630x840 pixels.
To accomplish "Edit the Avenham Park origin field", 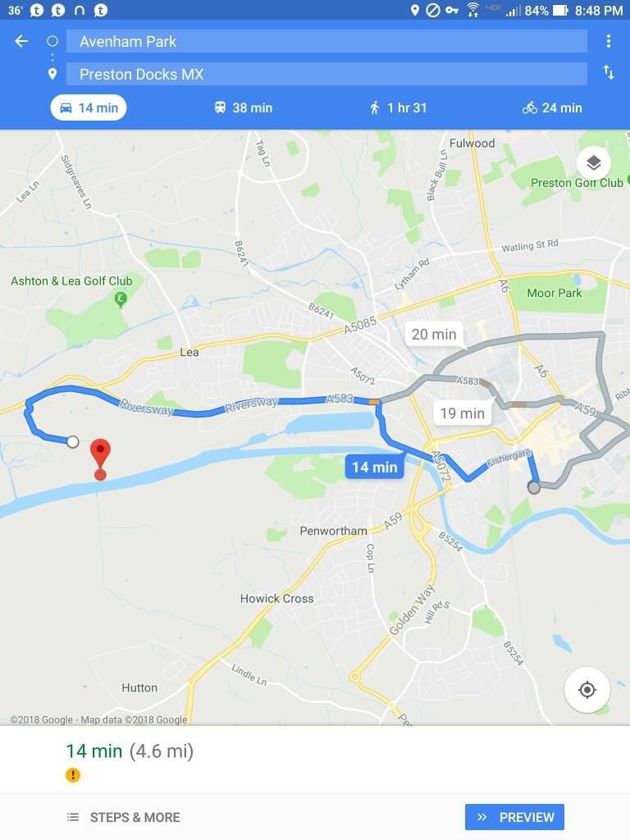I will click(326, 41).
